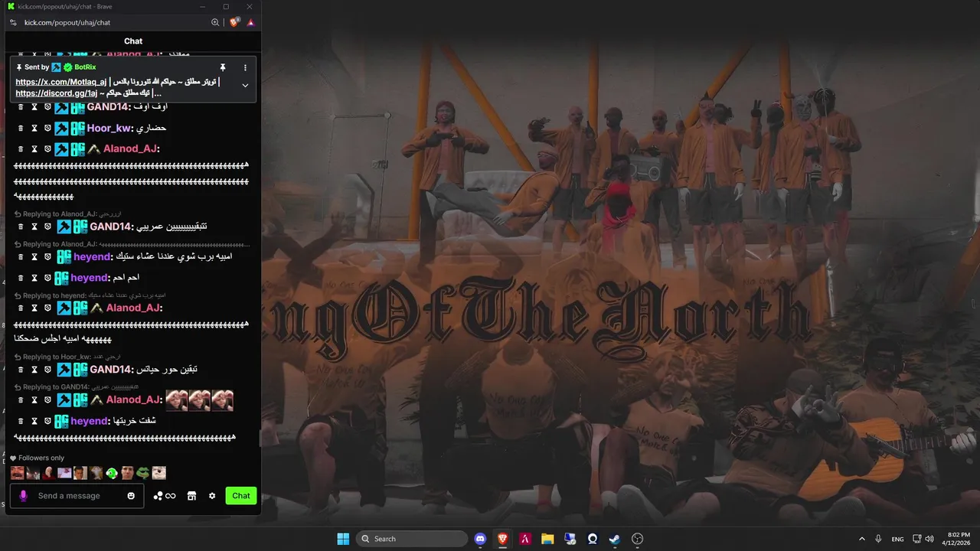Viewport: 980px width, 551px height.
Task: Delete GAND14's "اوف اوف" message via trash icon
Action: (x=21, y=107)
